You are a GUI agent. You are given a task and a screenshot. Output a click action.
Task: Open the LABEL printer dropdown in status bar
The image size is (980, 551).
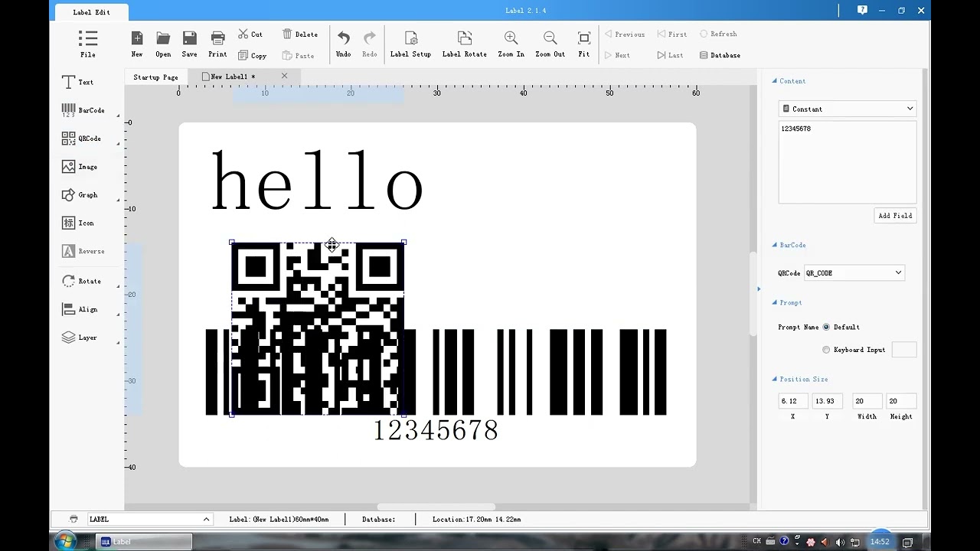149,519
